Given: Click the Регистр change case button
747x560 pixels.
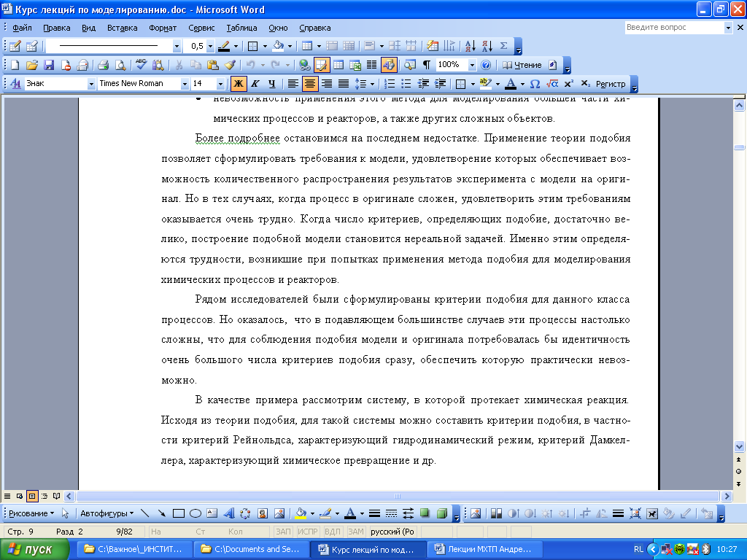Looking at the screenshot, I should [611, 84].
